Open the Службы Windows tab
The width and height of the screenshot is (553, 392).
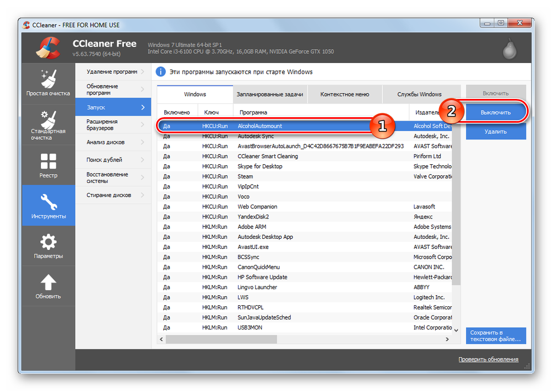pyautogui.click(x=419, y=95)
